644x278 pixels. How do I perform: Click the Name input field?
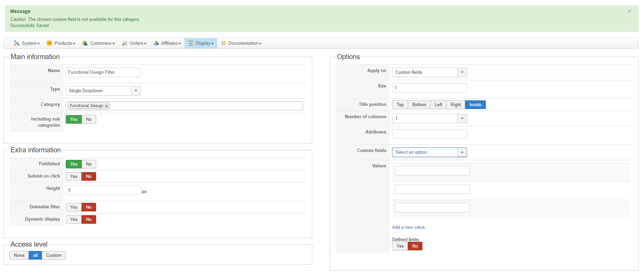(103, 72)
